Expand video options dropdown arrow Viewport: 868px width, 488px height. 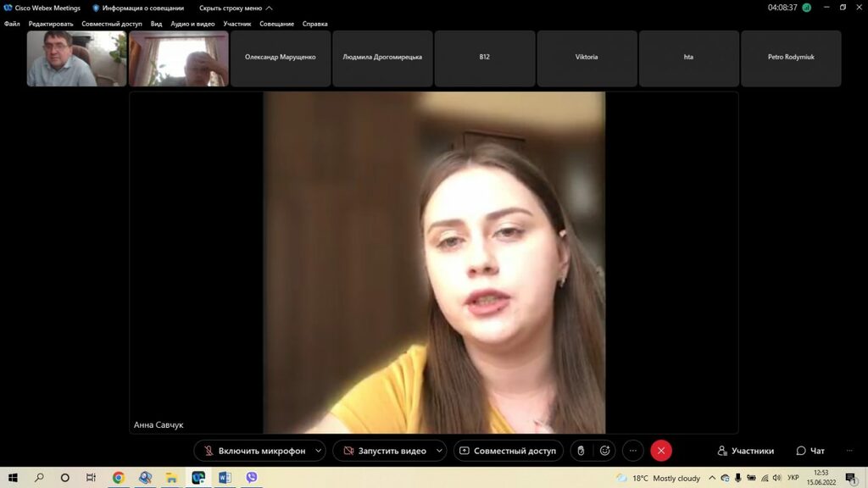(439, 451)
